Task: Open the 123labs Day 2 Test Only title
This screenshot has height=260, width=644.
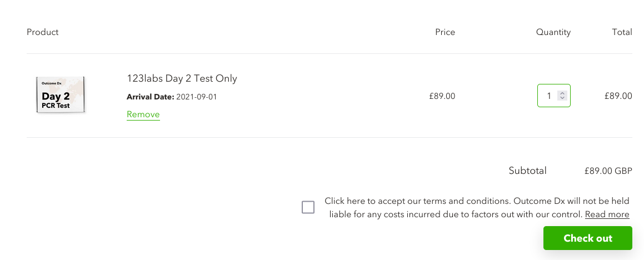Action: tap(182, 78)
